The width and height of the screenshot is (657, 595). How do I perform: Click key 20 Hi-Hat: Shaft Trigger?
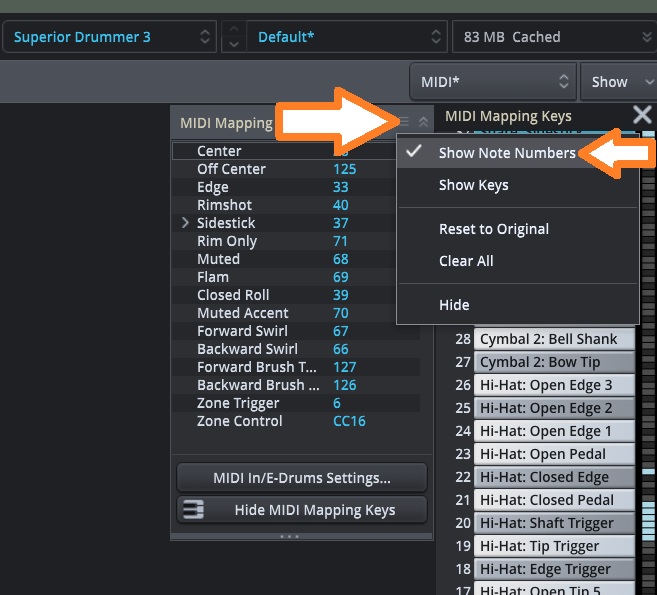click(x=554, y=523)
